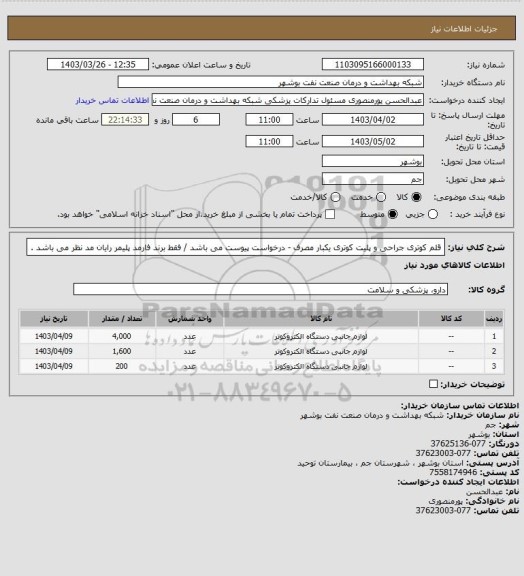This screenshot has width=524, height=576.
Task: Click the response deadline date 1403/04/02
Action: [373, 120]
